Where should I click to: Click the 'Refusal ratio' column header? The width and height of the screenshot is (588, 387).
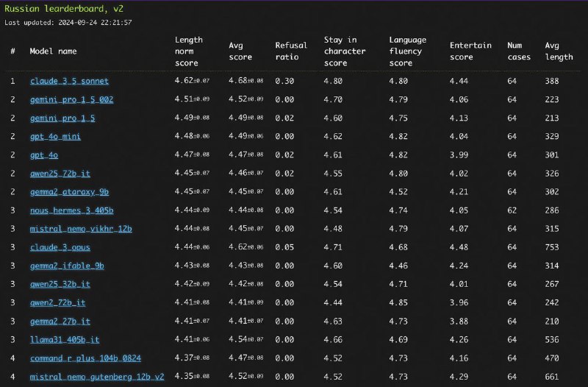[x=291, y=52]
